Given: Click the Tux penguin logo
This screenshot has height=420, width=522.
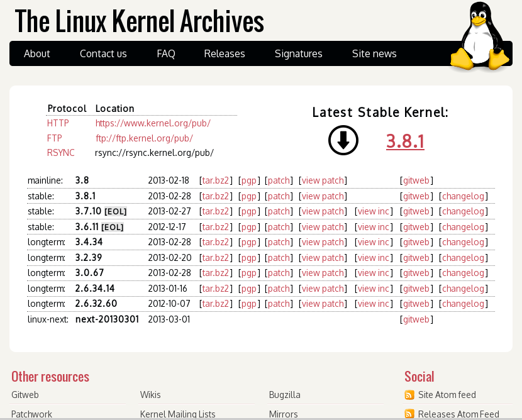Looking at the screenshot, I should [x=479, y=36].
